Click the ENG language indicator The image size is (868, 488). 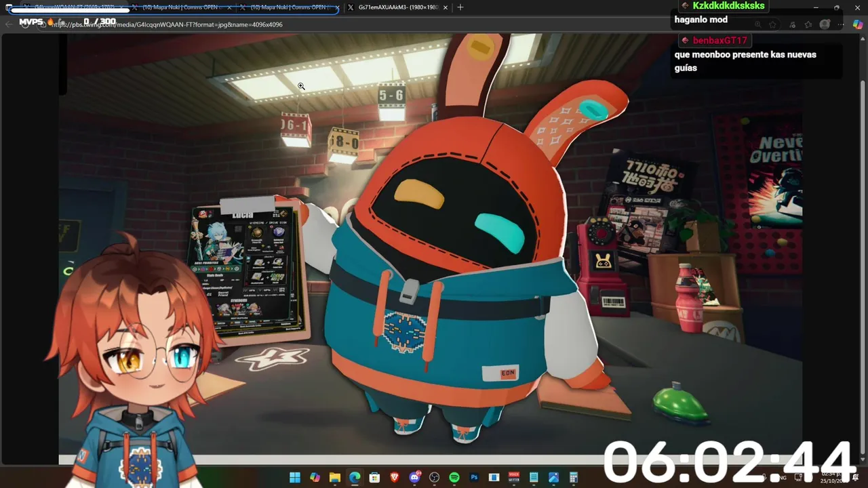point(781,478)
